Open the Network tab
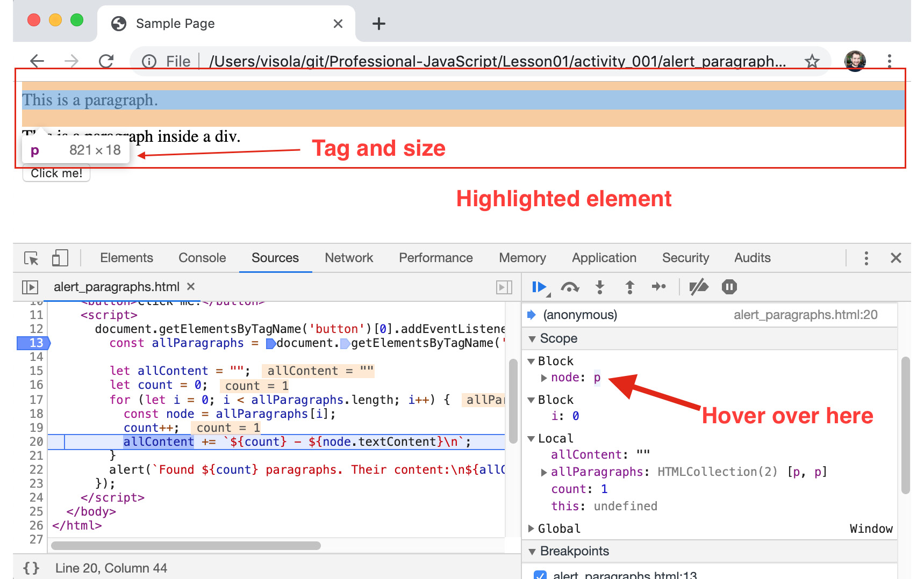Screen dimensions: 924x579 349,258
